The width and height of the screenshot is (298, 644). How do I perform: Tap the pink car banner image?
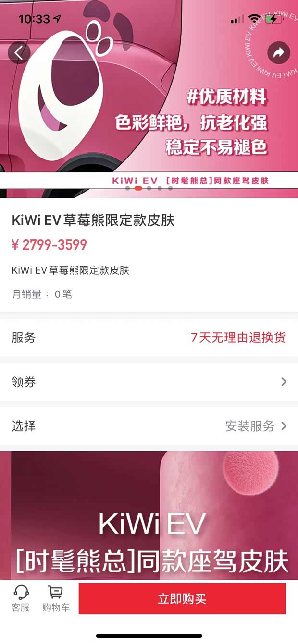coord(149,99)
